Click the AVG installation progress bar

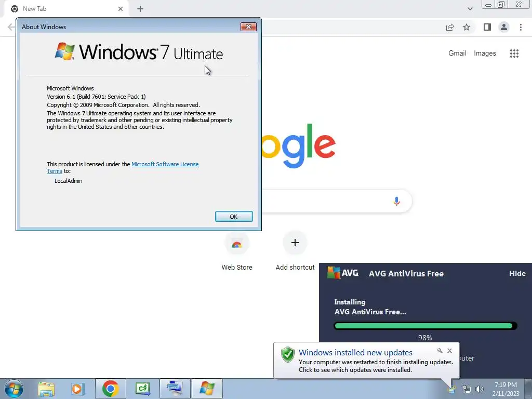coord(425,326)
